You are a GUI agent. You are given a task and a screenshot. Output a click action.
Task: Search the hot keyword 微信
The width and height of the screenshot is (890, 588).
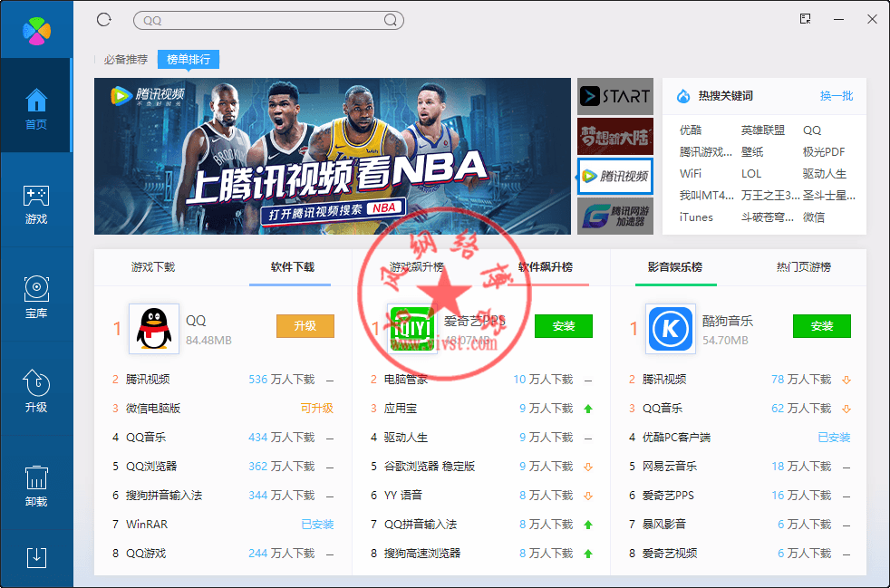tap(814, 217)
